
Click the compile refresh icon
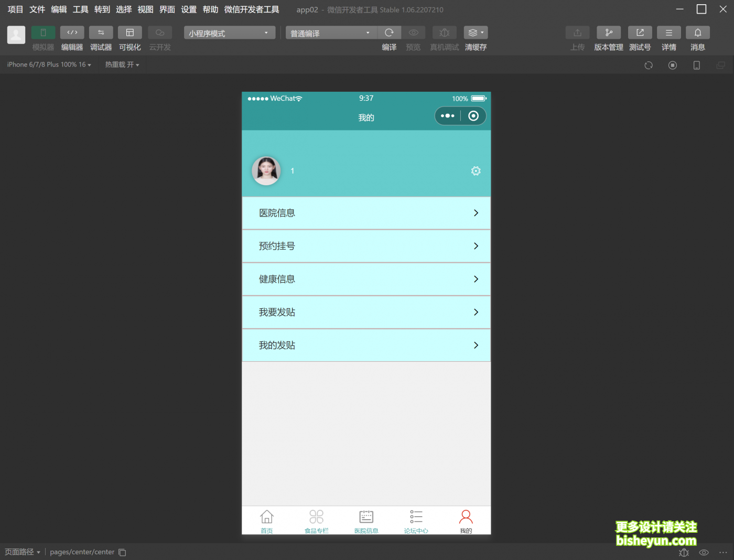coord(389,33)
